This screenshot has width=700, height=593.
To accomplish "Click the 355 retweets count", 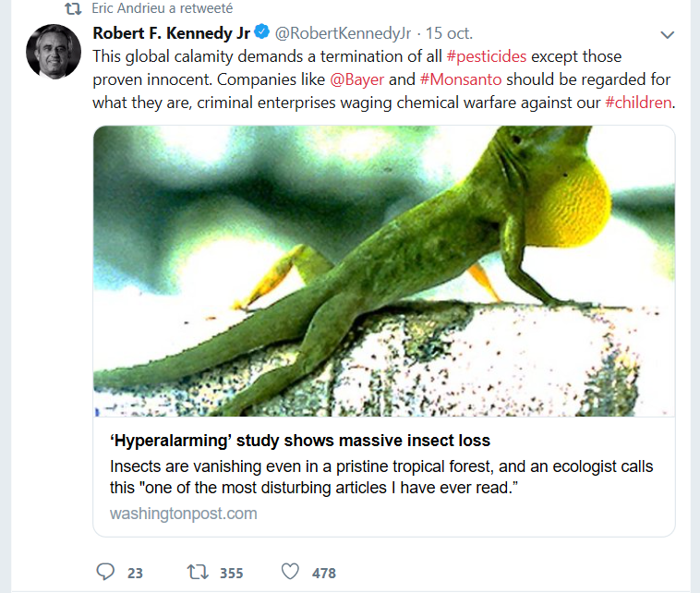I will 232,573.
